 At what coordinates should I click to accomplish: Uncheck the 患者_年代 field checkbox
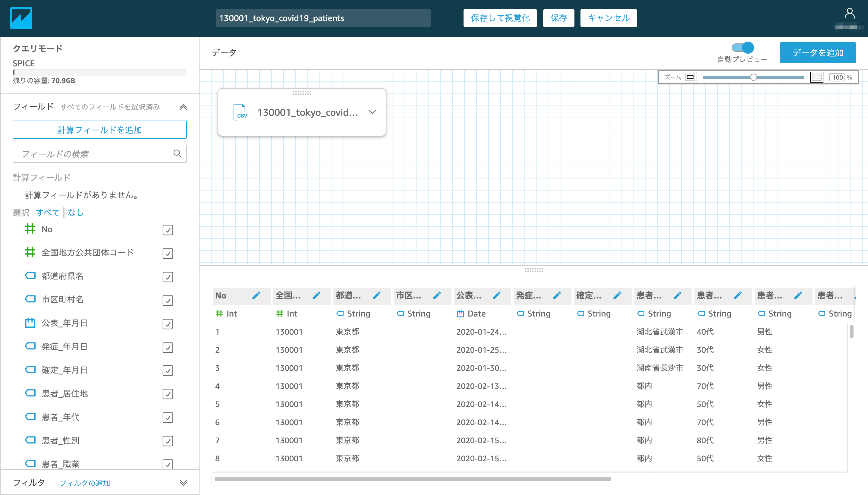coord(168,418)
